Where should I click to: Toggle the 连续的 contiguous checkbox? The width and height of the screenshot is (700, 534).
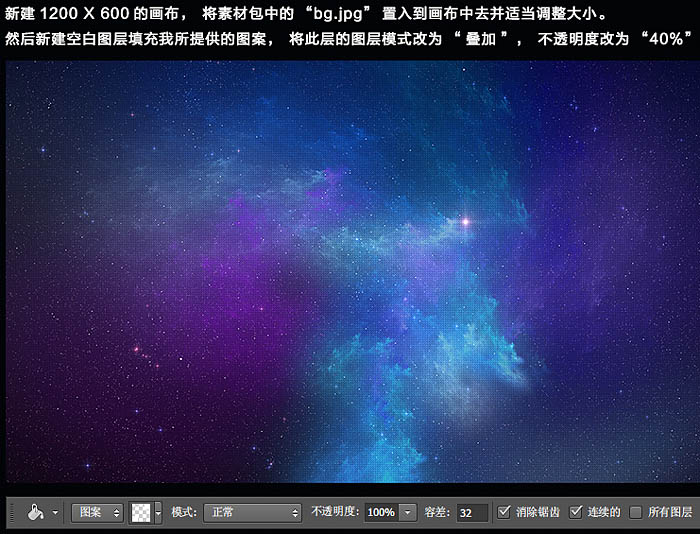tap(575, 512)
